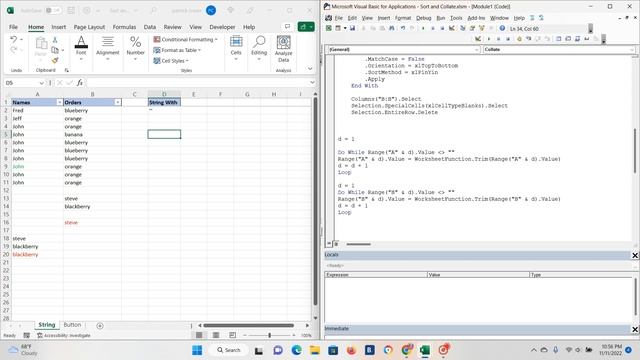640x360 pixels.
Task: Open the Collate procedure dropdown in VBA
Action: [631, 49]
